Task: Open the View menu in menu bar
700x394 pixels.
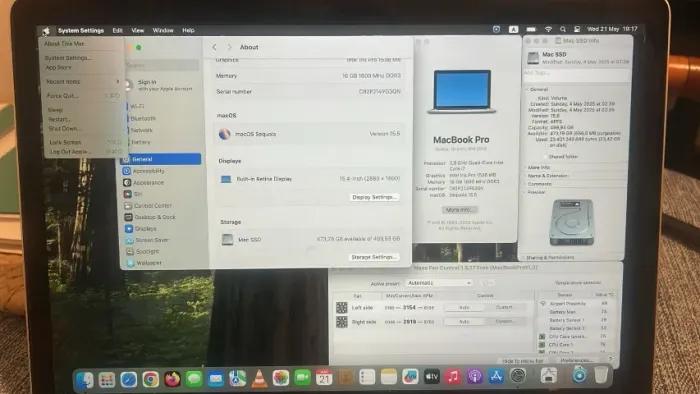Action: point(138,30)
